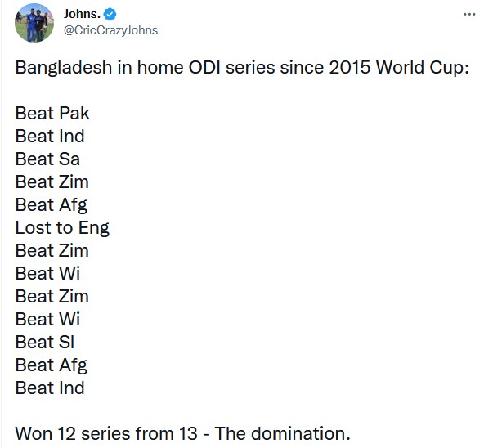The width and height of the screenshot is (493, 448).
Task: Click the tweet headline about Bangladesh home ODI series
Action: [242, 68]
